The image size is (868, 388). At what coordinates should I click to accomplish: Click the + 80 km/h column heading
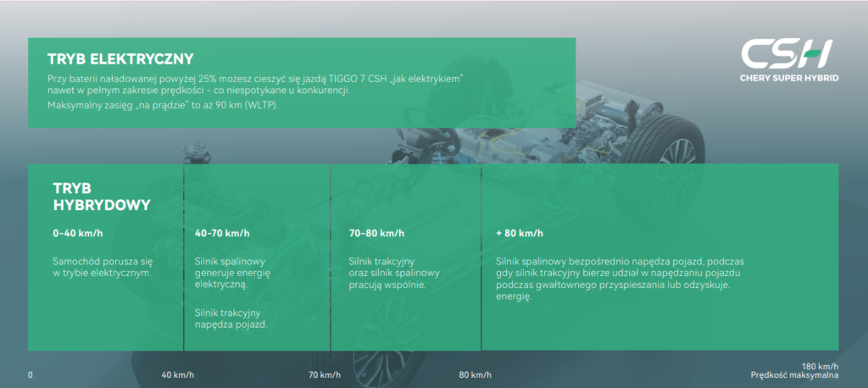(x=520, y=233)
